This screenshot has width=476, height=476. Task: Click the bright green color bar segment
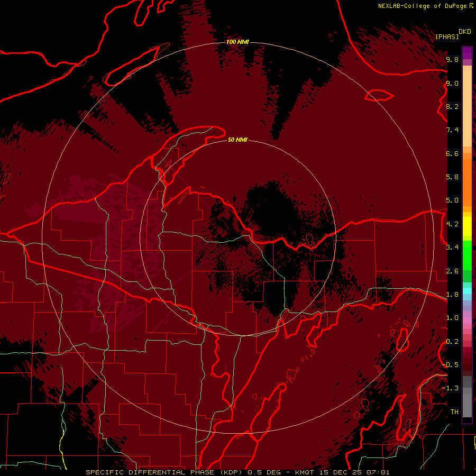pos(467,255)
